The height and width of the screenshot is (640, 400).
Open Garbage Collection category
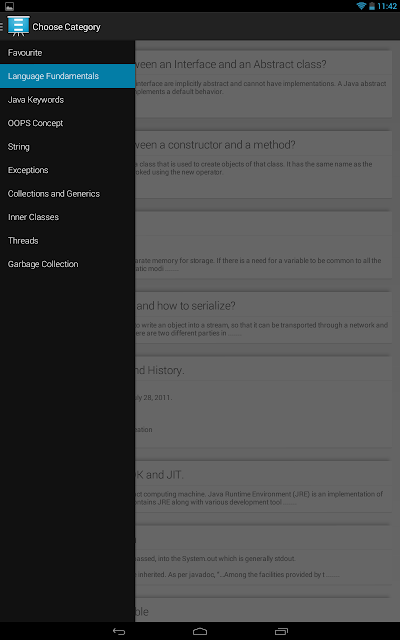coord(67,264)
